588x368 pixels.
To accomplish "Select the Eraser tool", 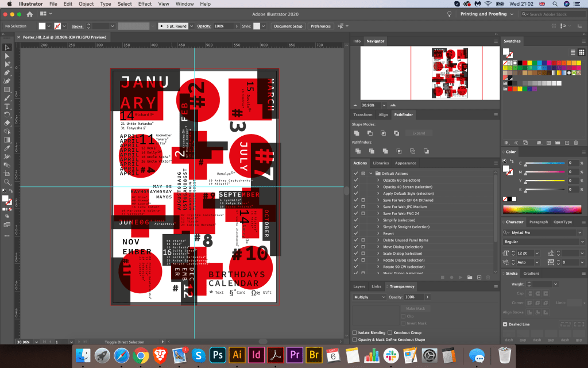I will click(x=7, y=122).
